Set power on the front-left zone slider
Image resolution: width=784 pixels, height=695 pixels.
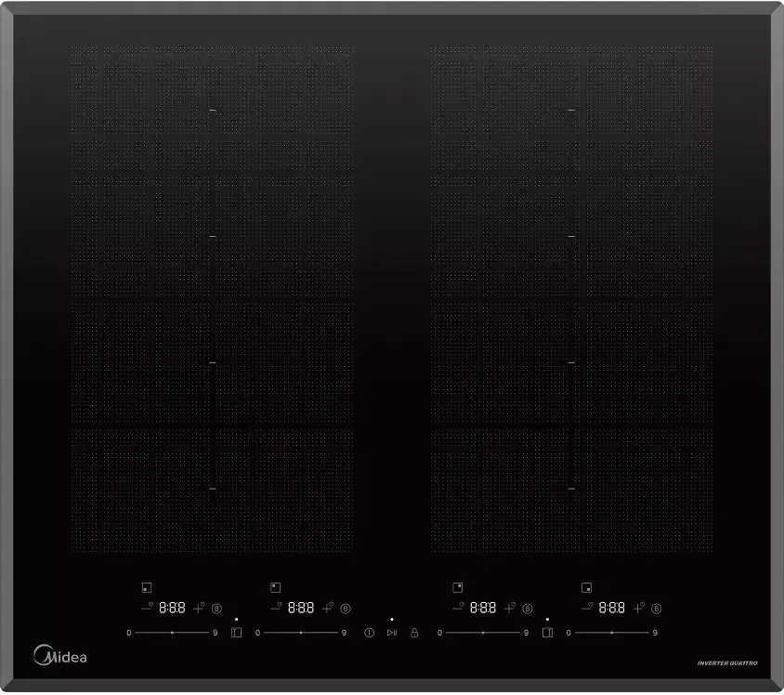[x=172, y=633]
